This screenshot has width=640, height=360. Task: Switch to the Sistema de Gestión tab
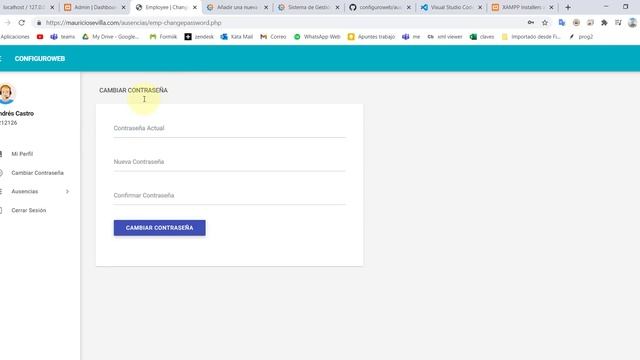point(308,7)
